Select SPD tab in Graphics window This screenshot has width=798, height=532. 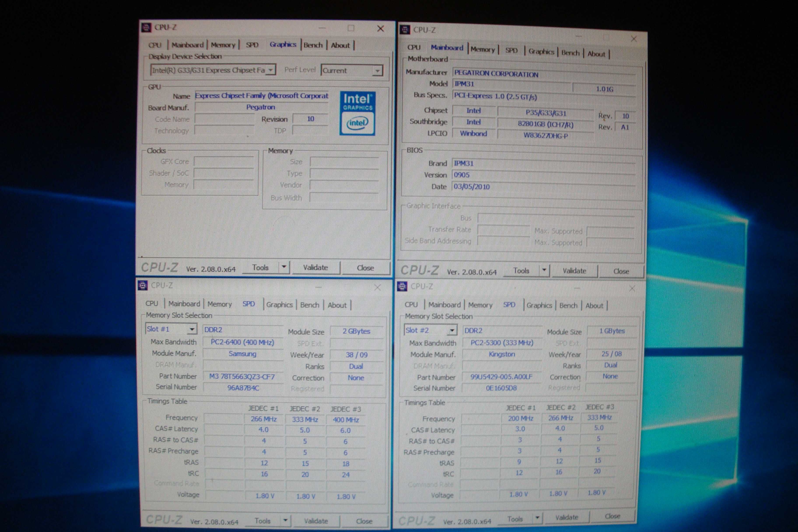click(x=252, y=45)
